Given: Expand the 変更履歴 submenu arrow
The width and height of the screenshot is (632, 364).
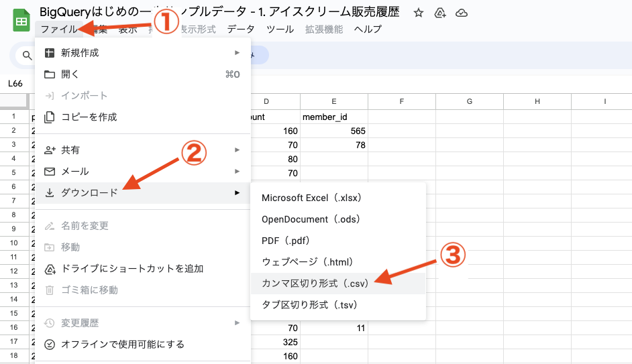Looking at the screenshot, I should coord(237,323).
